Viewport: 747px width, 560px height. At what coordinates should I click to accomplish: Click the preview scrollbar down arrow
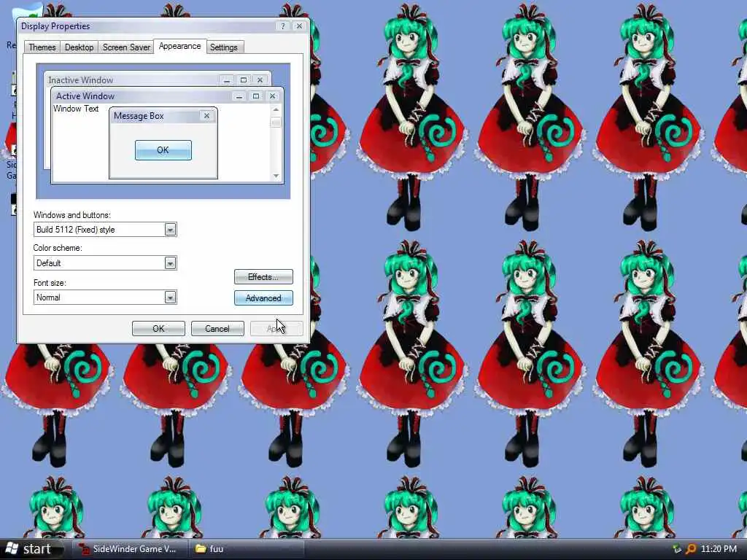(276, 176)
